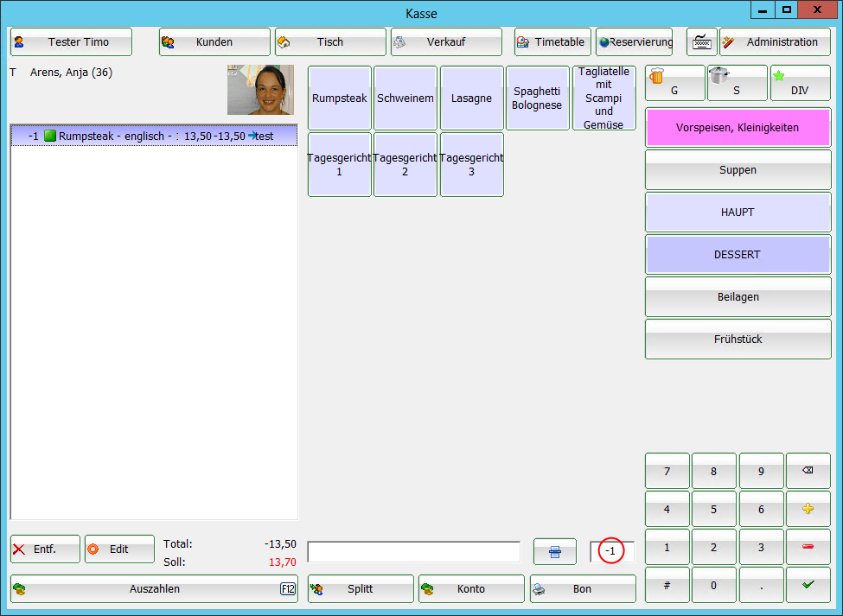Click numpad key 8
The width and height of the screenshot is (843, 616).
coord(714,471)
